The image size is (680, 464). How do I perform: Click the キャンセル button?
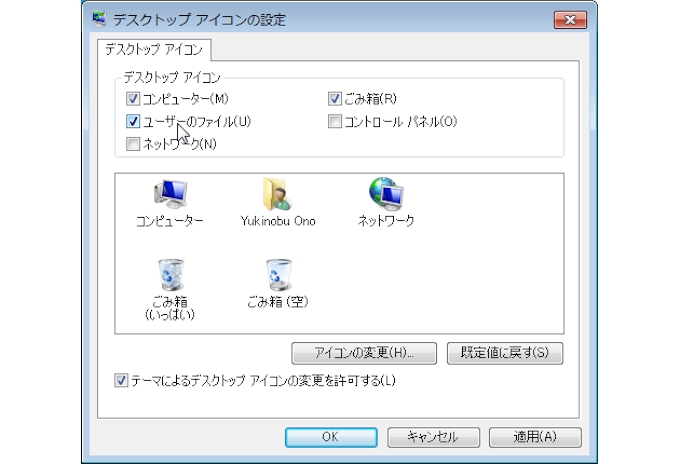(x=434, y=437)
